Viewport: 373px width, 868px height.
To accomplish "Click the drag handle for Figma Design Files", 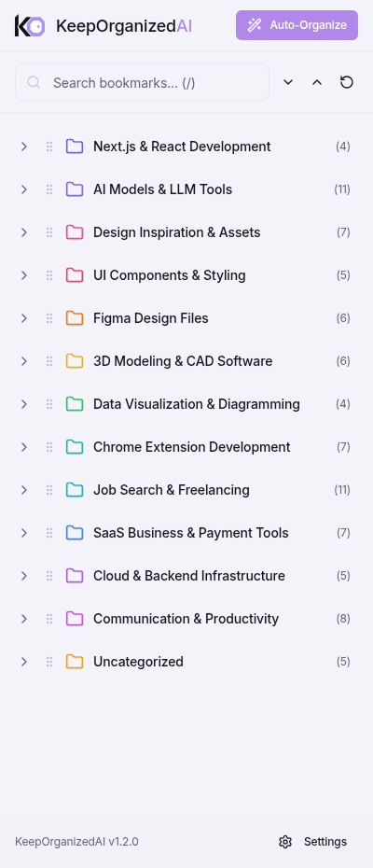I will [x=49, y=318].
